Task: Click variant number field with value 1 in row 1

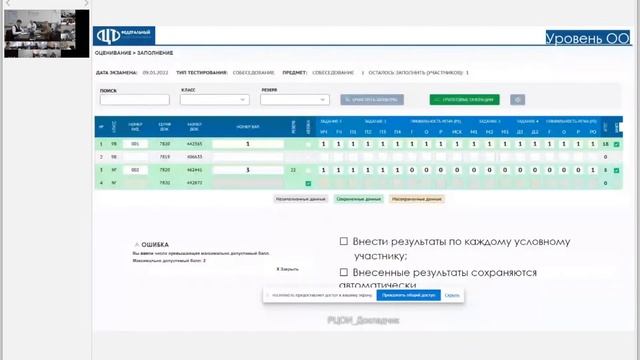Action: pyautogui.click(x=248, y=144)
